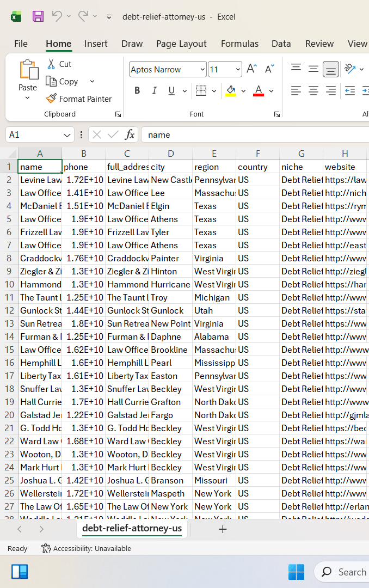Open font color palette arrow
Viewport: 369px width, 588px height.
pos(271,91)
